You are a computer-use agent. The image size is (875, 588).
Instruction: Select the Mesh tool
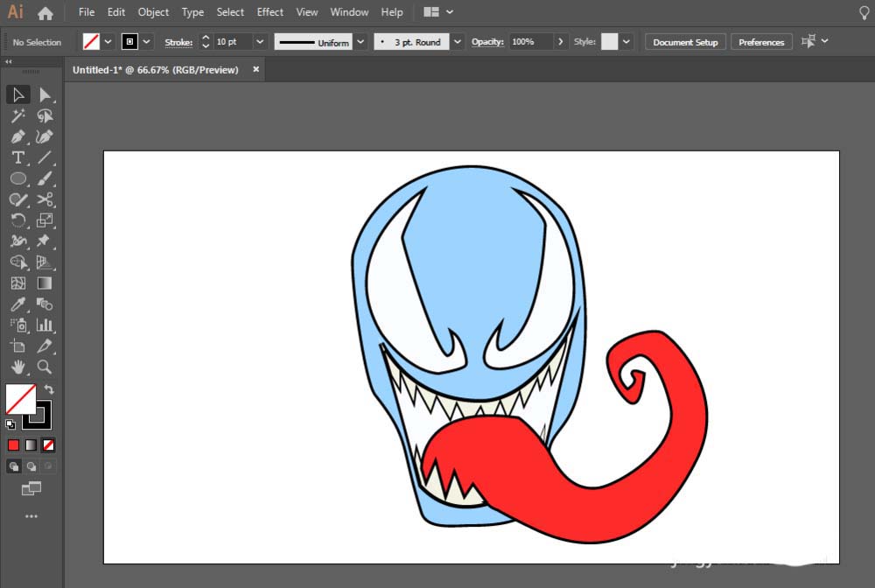click(x=17, y=283)
